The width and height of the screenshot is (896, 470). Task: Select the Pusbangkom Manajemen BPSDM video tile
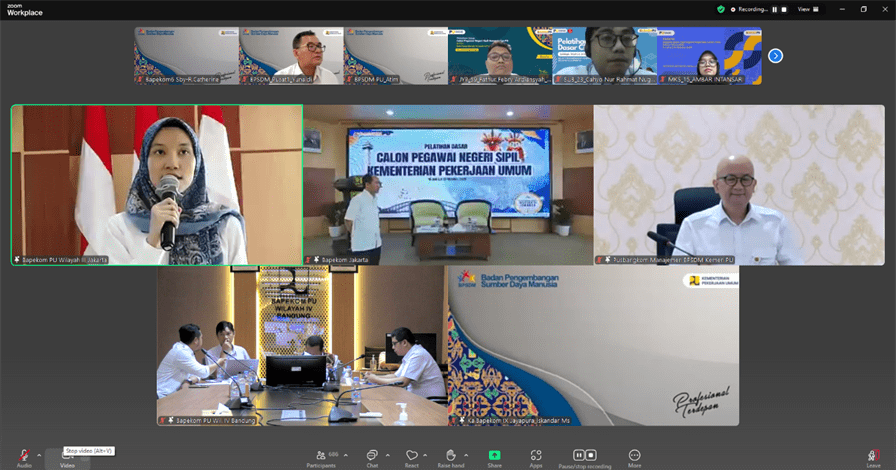pos(739,185)
